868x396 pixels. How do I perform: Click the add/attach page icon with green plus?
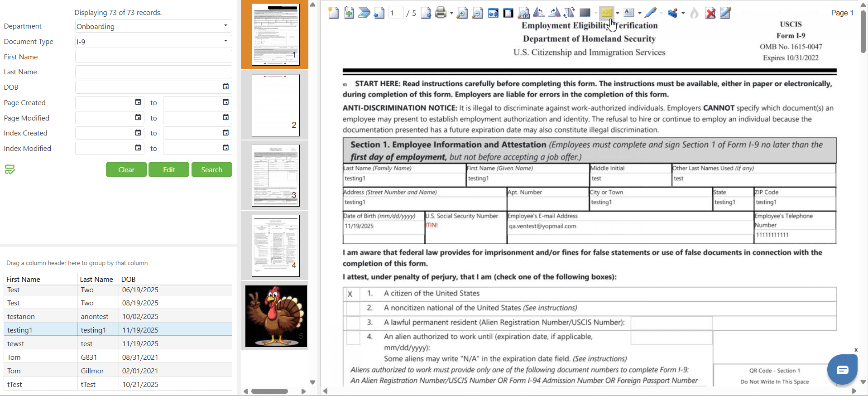coord(349,13)
